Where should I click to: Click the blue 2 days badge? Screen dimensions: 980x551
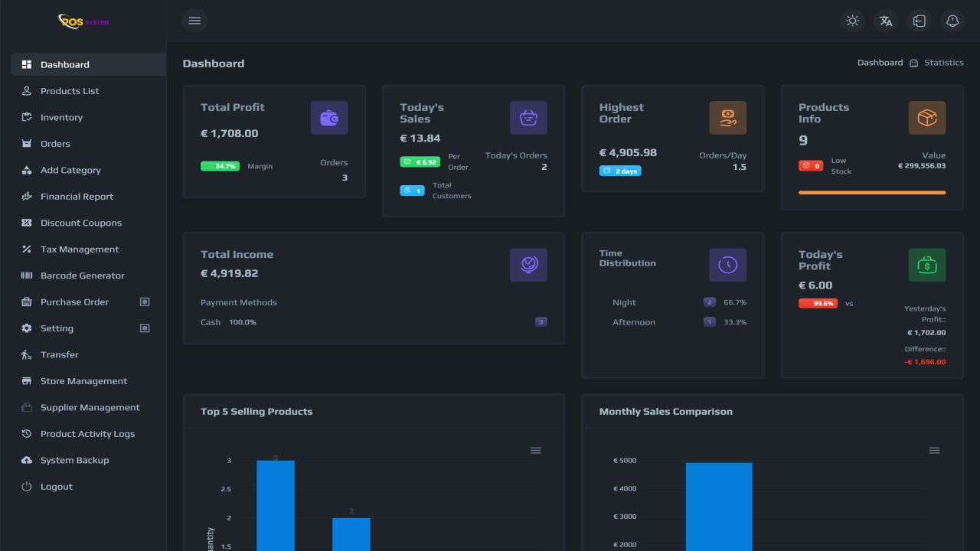point(620,171)
